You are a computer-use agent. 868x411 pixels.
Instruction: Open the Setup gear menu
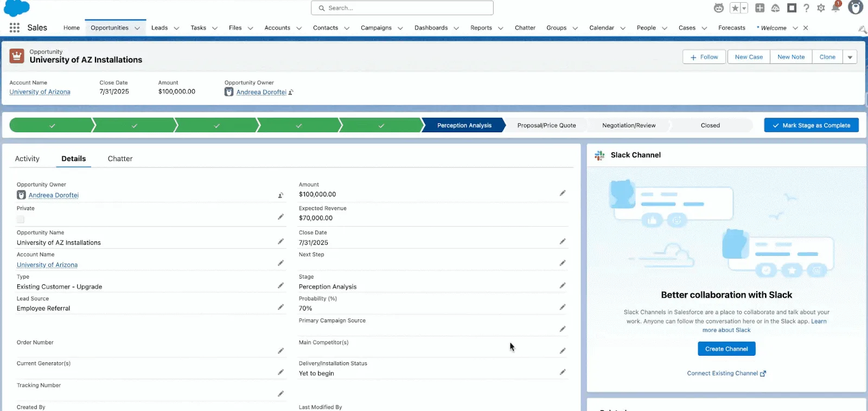pyautogui.click(x=821, y=8)
